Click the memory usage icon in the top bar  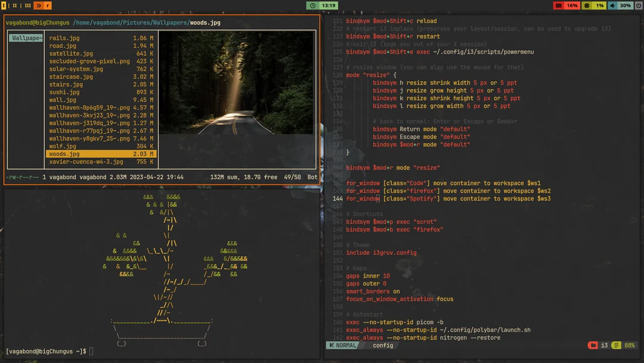(x=559, y=5)
